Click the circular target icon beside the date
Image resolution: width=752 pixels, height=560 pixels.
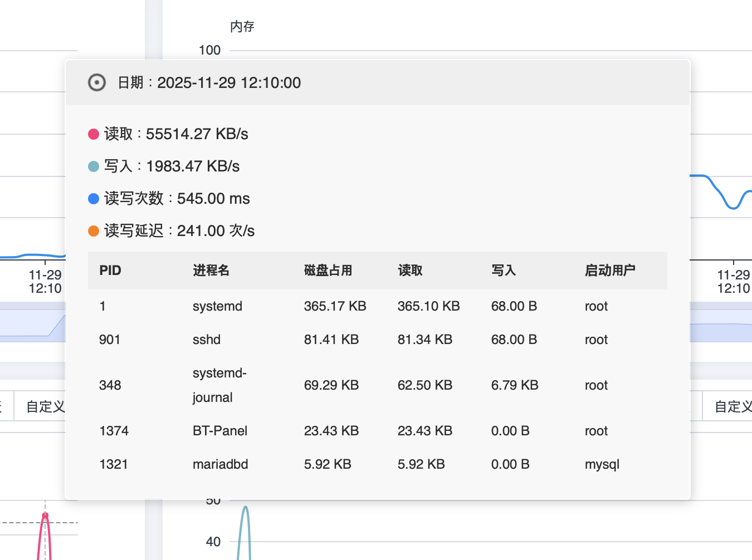click(x=97, y=82)
